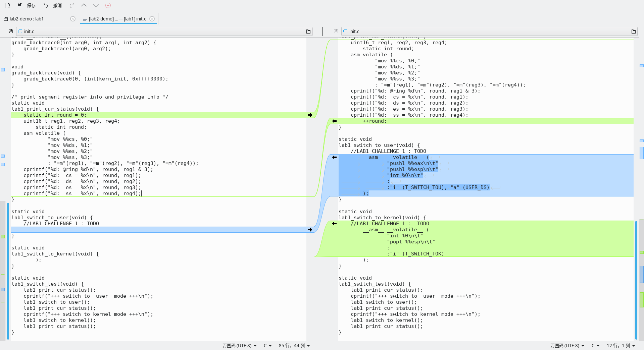This screenshot has height=350, width=644.
Task: Save the right pane file with its floppy icon
Action: [336, 31]
